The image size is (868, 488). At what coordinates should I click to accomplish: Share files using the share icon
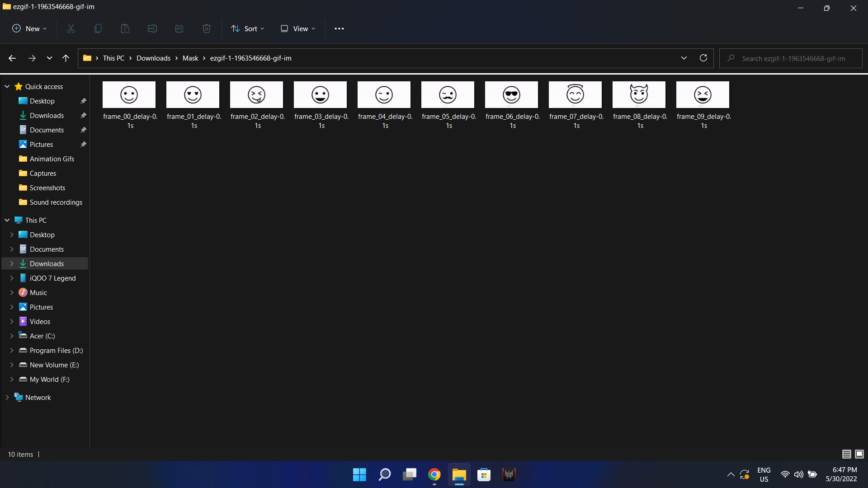pos(179,28)
